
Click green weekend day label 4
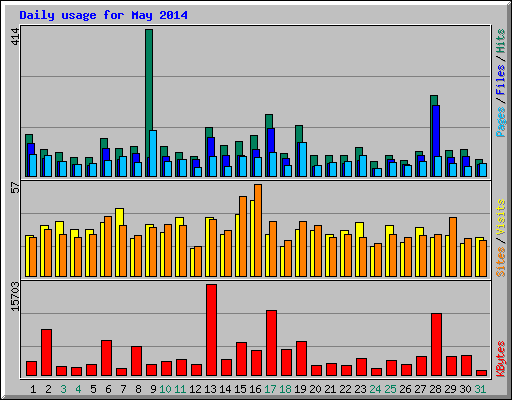click(78, 389)
